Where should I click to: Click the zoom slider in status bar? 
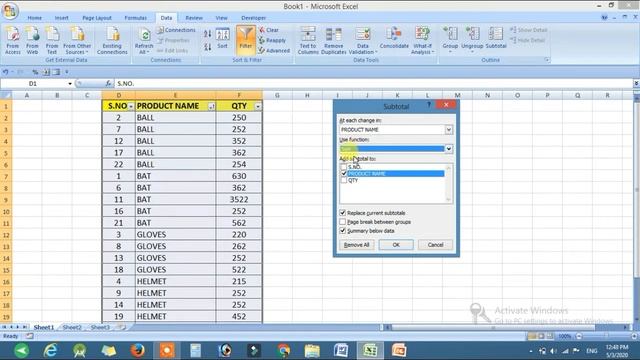point(606,336)
